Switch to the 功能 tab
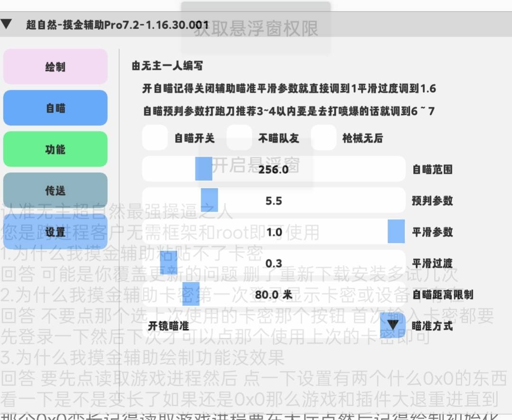 (56, 149)
